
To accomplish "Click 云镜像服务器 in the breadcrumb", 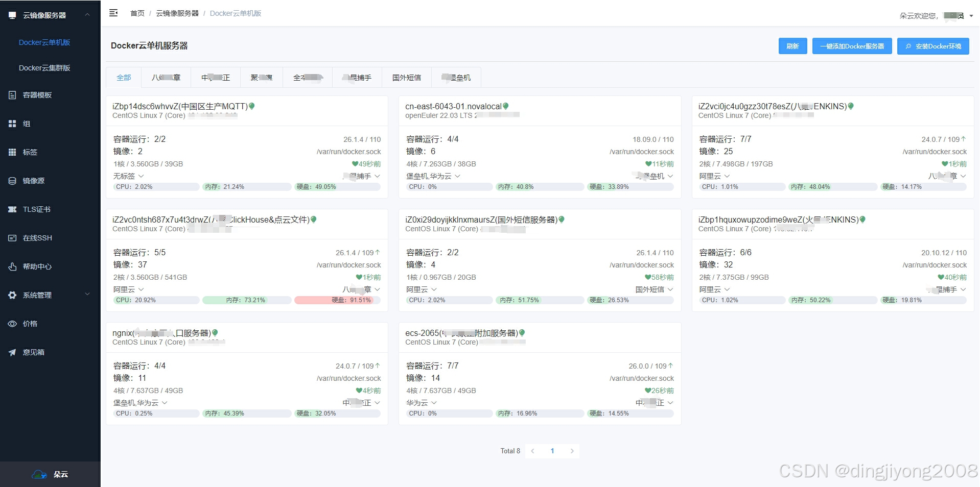I will pyautogui.click(x=177, y=13).
